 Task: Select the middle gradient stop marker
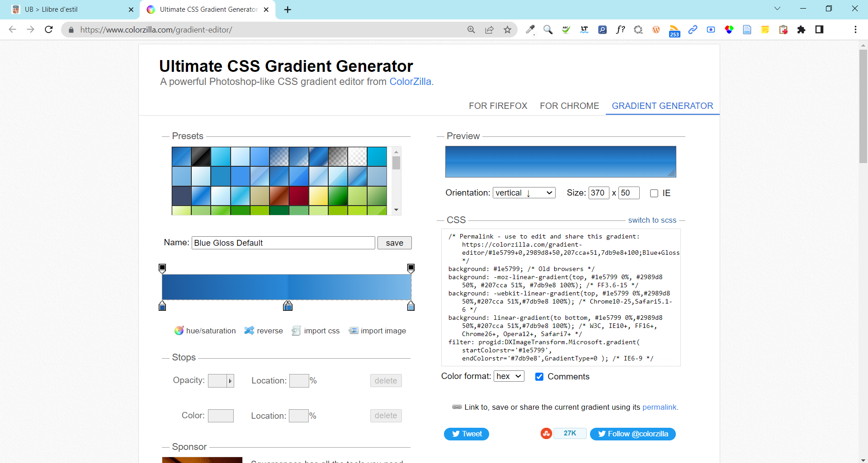pos(288,306)
